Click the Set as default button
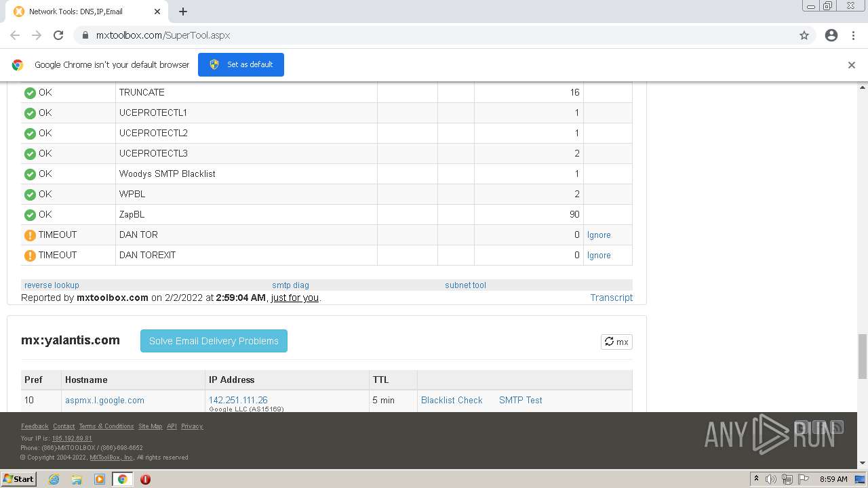 tap(241, 64)
